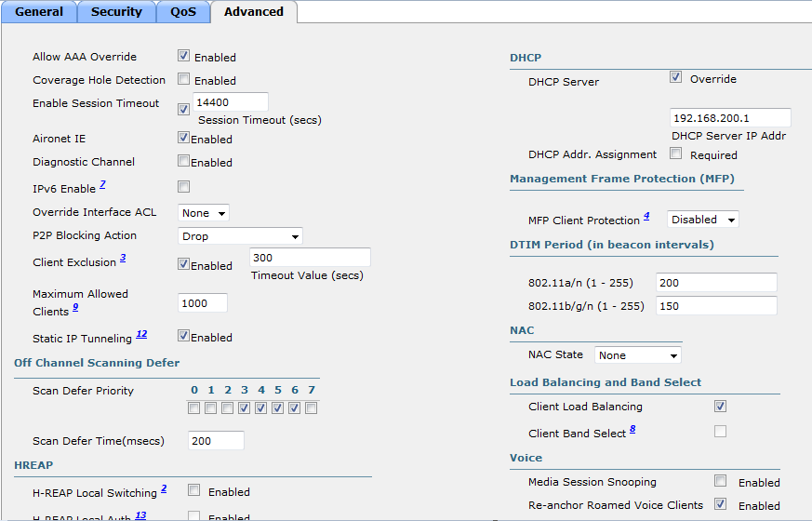Screen dimensions: 812x521
Task: Expand P2P Blocking Action dropdown
Action: point(240,236)
